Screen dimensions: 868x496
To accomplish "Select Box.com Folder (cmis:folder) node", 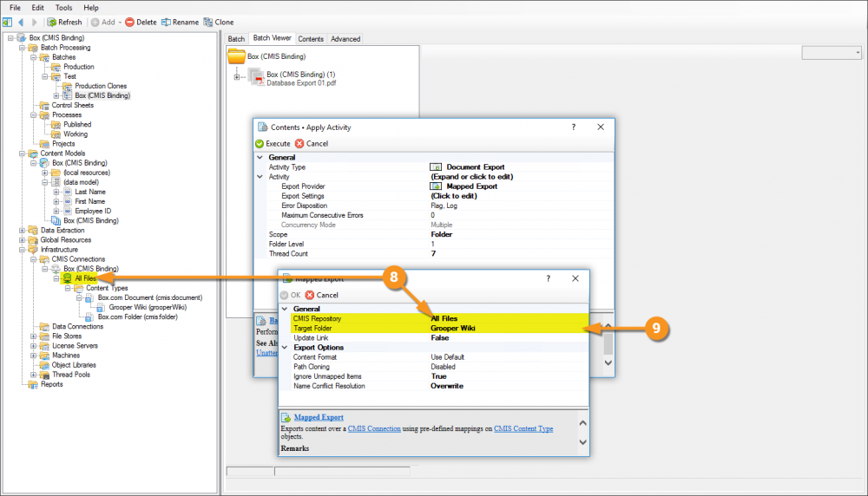I will point(138,317).
